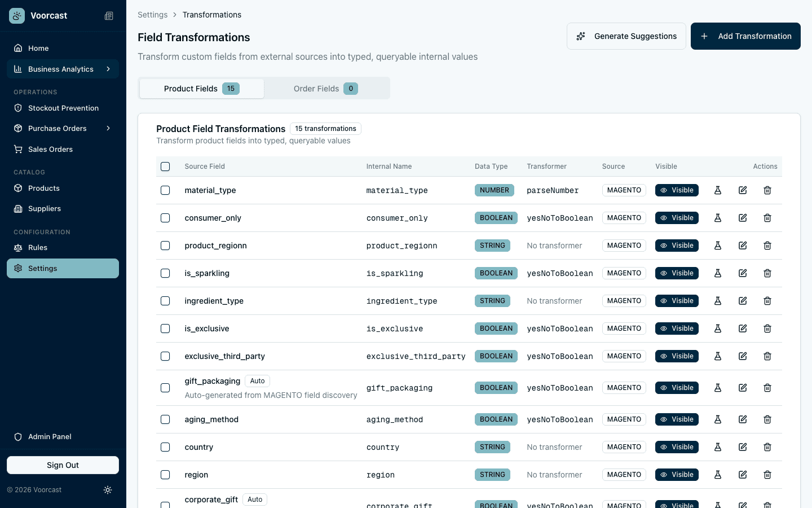Switch to the Order Fields tab
The width and height of the screenshot is (812, 508).
326,88
